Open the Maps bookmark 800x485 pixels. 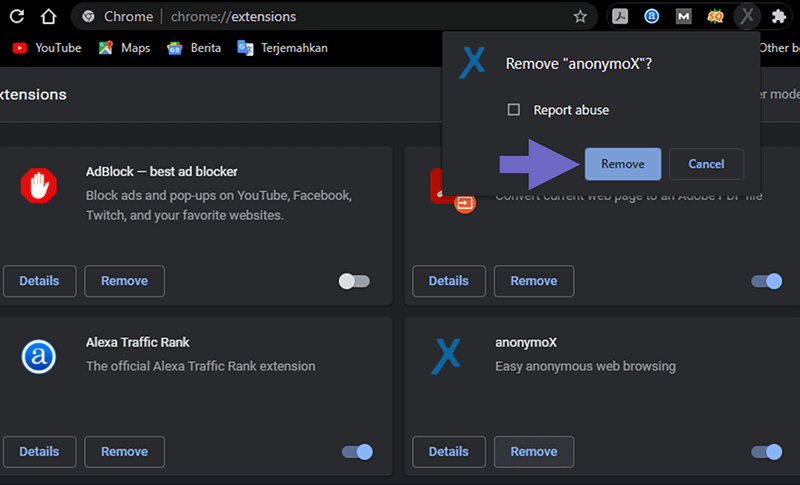(x=124, y=48)
